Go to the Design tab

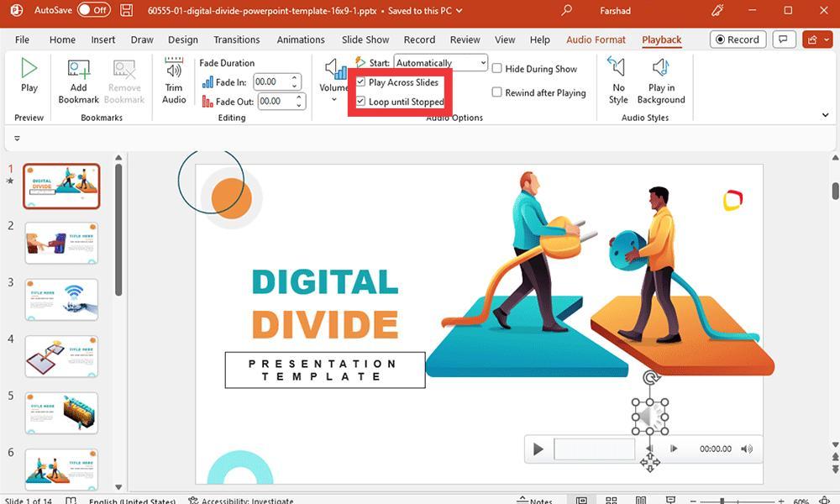pos(182,39)
